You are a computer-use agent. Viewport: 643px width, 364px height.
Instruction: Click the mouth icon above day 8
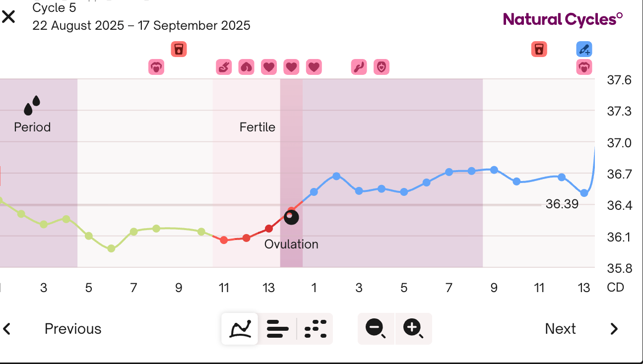pyautogui.click(x=156, y=66)
